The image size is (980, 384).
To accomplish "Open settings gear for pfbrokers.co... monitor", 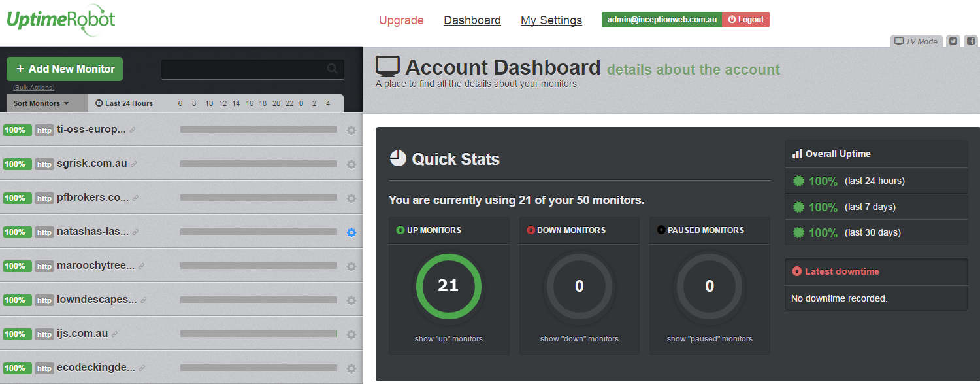I will (351, 198).
